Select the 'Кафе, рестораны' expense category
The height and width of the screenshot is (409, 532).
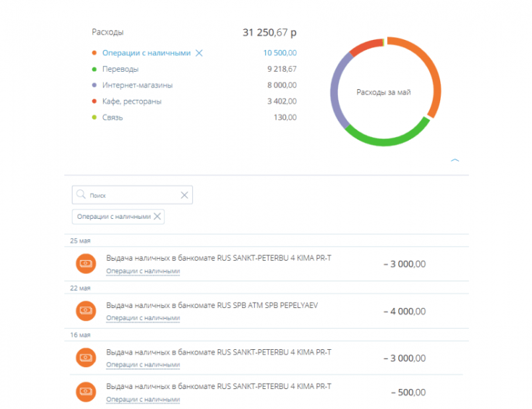click(x=132, y=102)
